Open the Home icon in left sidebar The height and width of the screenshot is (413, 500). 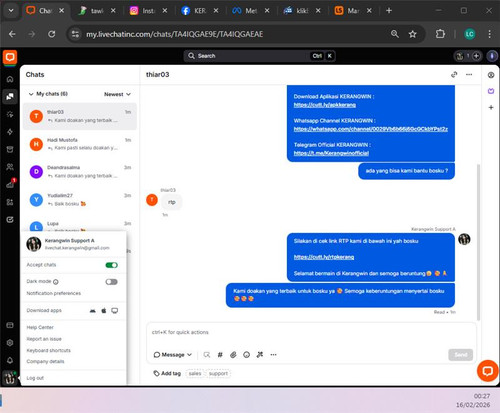(10, 79)
